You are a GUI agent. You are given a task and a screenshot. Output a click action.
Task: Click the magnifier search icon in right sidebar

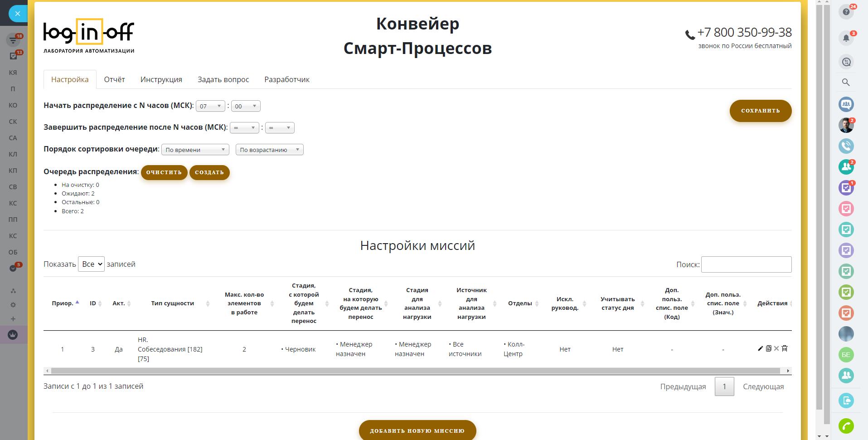click(846, 83)
